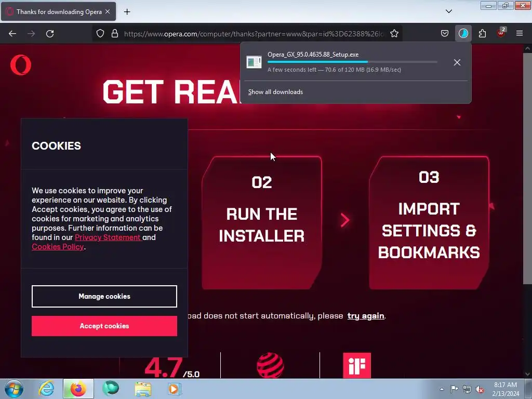
Task: Switch to Firefox on the taskbar
Action: (78, 389)
